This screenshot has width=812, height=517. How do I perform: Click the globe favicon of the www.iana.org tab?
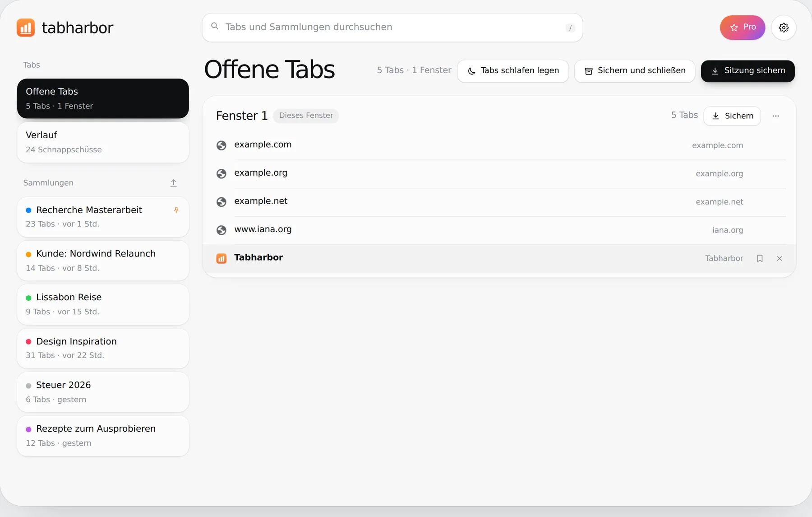221,230
